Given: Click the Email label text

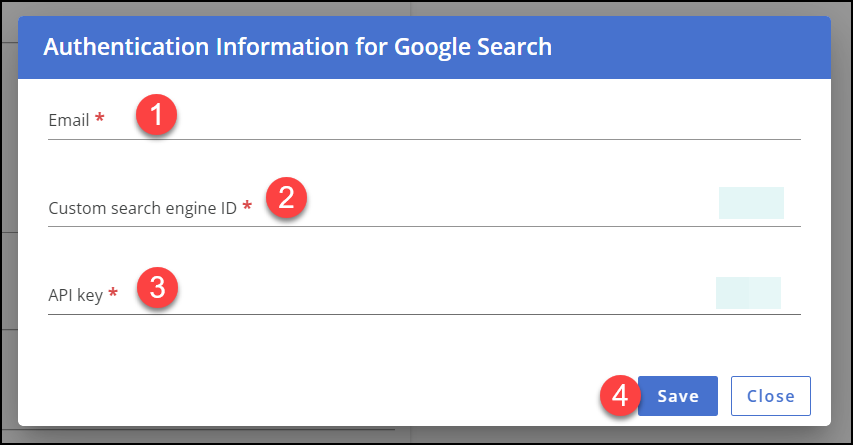Looking at the screenshot, I should click(68, 120).
